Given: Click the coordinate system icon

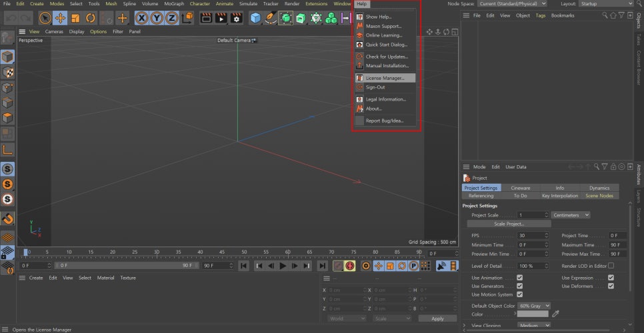Looking at the screenshot, I should coord(187,18).
